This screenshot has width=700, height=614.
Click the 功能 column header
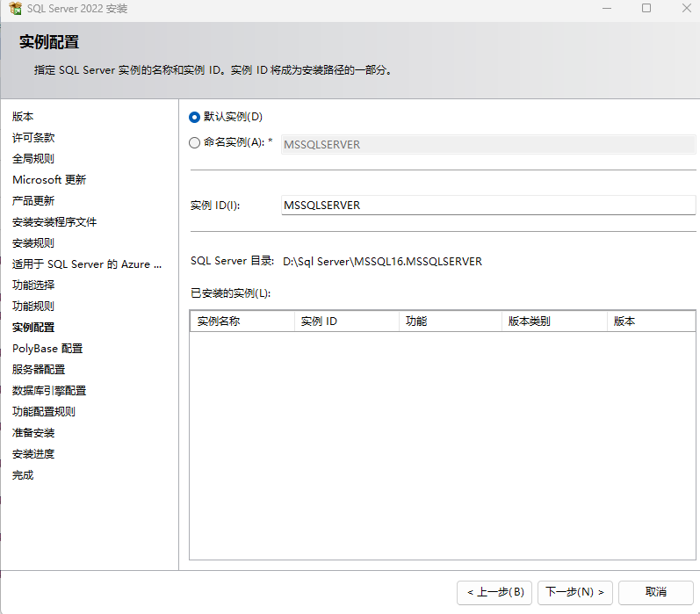[451, 321]
